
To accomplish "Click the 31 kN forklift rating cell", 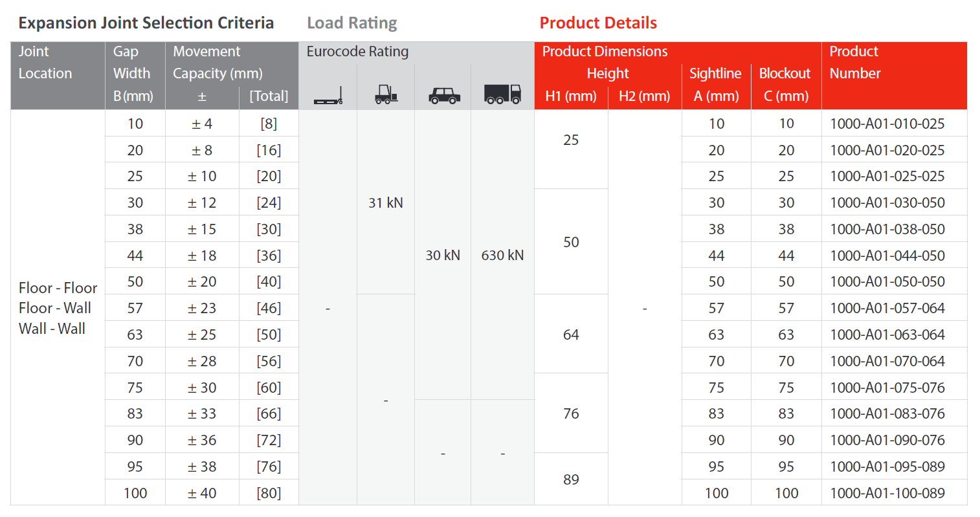I will [x=386, y=203].
